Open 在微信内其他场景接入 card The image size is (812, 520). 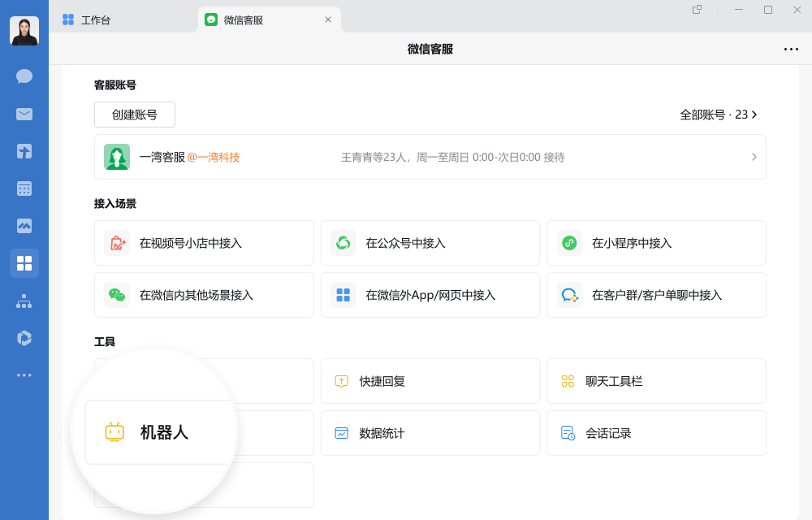tap(204, 295)
